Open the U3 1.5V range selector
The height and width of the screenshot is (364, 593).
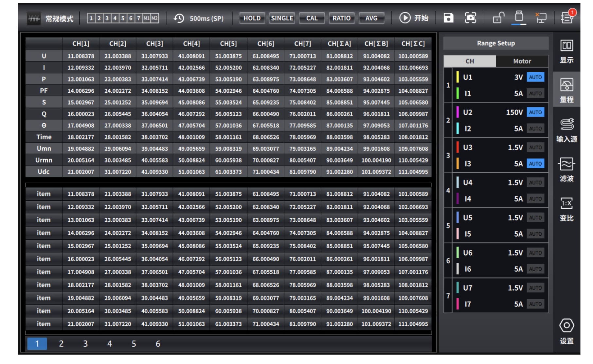(x=515, y=147)
